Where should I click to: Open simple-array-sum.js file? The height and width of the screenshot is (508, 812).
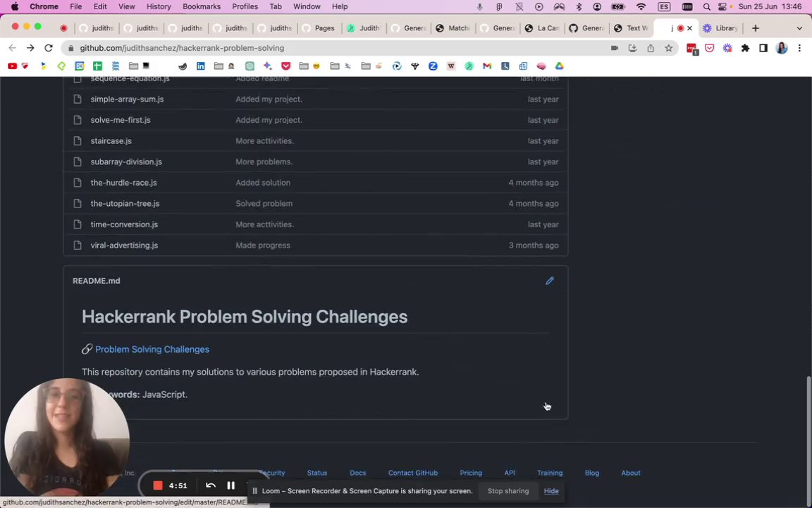127,99
